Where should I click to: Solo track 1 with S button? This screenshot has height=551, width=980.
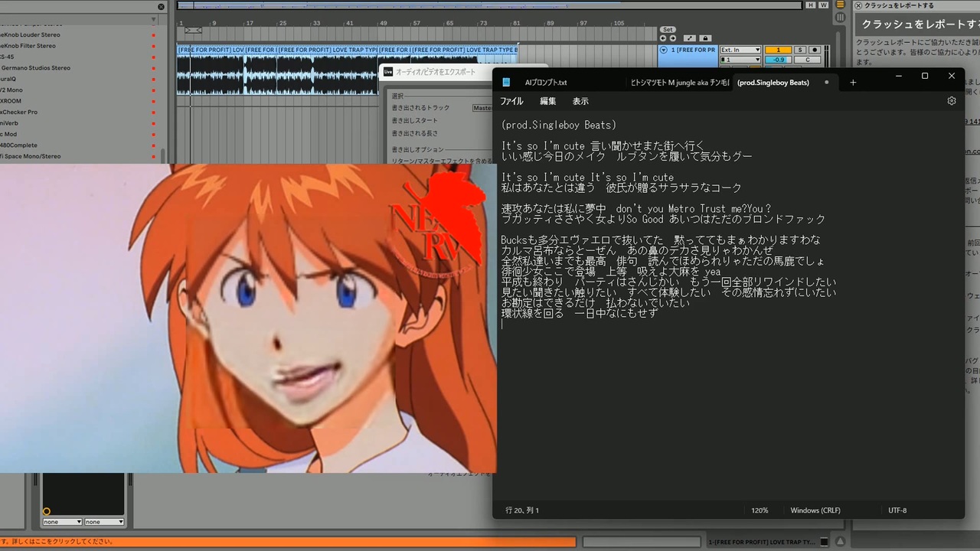click(x=800, y=50)
